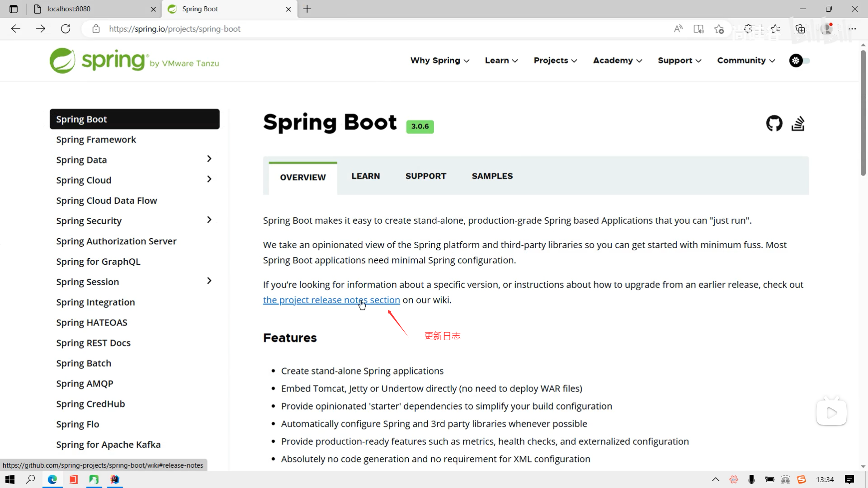Open the Spring Boot GitHub repository icon

coord(774,123)
